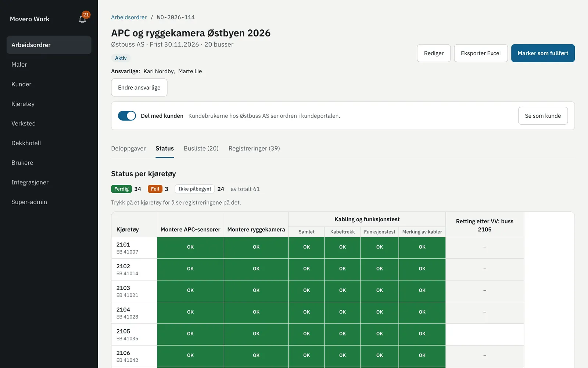Click APC-sensorer OK cell for 2101

pos(190,248)
